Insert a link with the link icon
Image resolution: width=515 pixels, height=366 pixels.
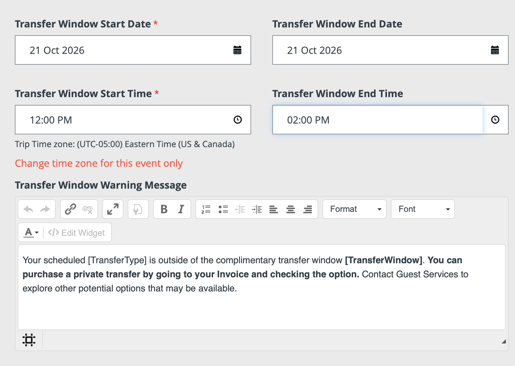click(x=70, y=209)
